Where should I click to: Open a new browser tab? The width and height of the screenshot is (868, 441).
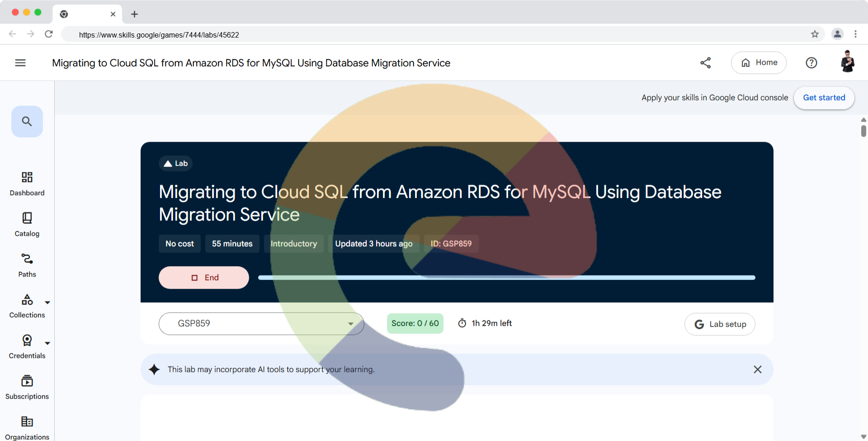tap(134, 14)
